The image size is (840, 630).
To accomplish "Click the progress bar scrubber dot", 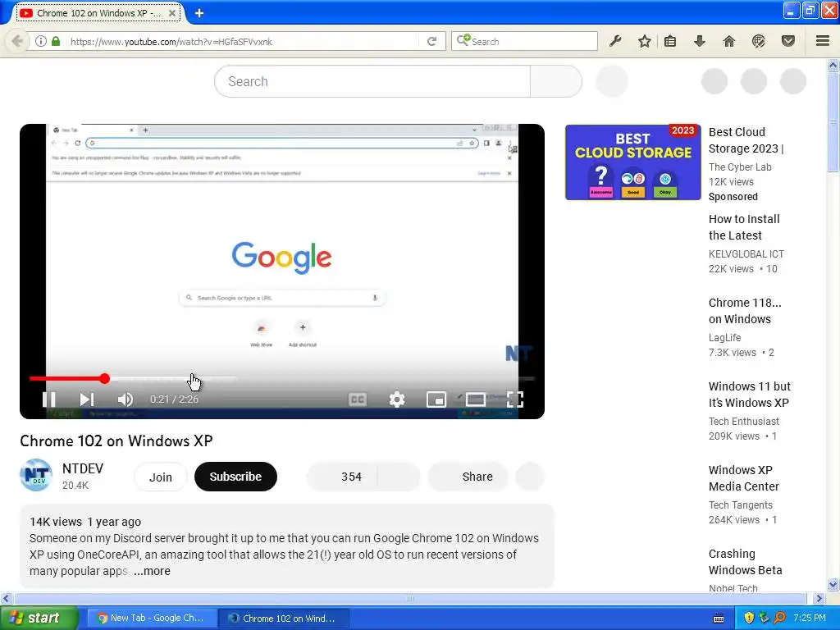I will (105, 379).
